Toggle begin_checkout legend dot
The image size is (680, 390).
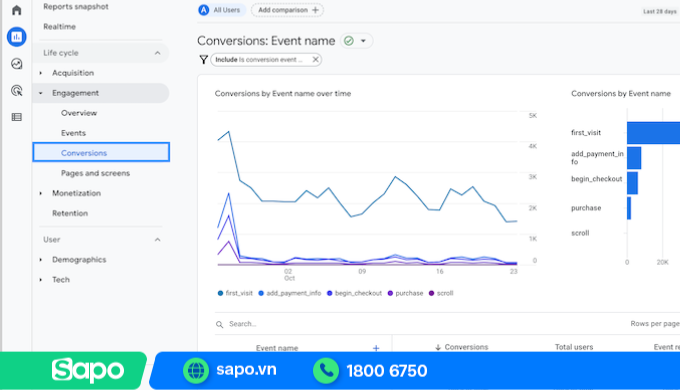click(x=330, y=293)
